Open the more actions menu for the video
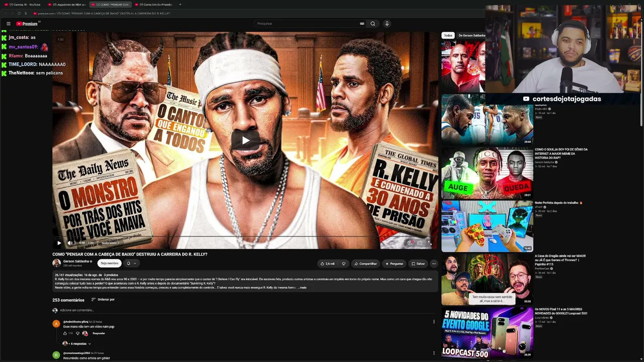Image resolution: width=644 pixels, height=362 pixels. [x=434, y=263]
